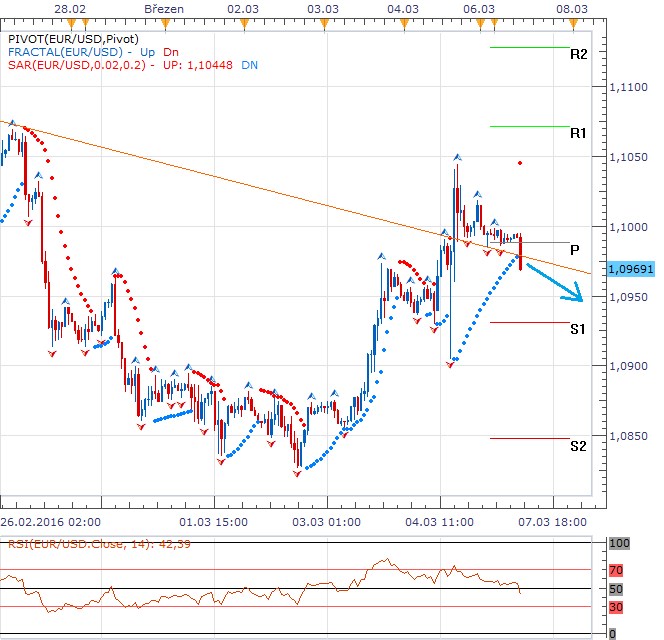Click the isolated red SAR dot above price

(520, 162)
